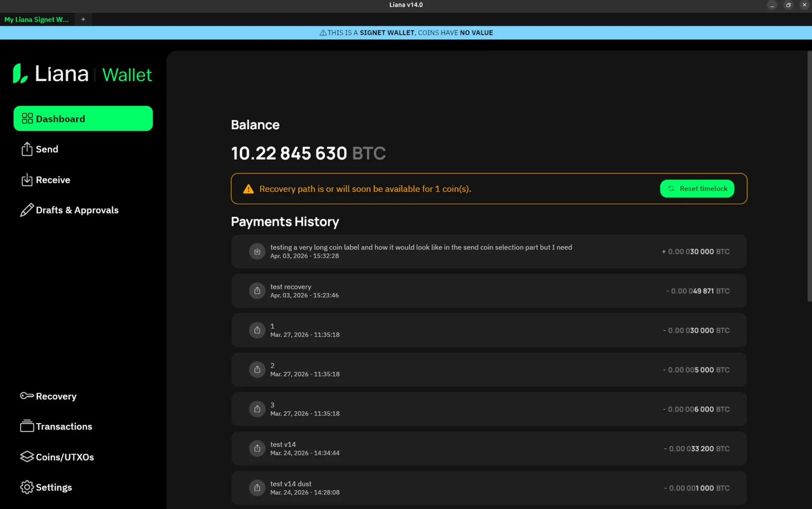This screenshot has width=812, height=509.
Task: Click the warning triangle in recovery notice
Action: [x=248, y=189]
